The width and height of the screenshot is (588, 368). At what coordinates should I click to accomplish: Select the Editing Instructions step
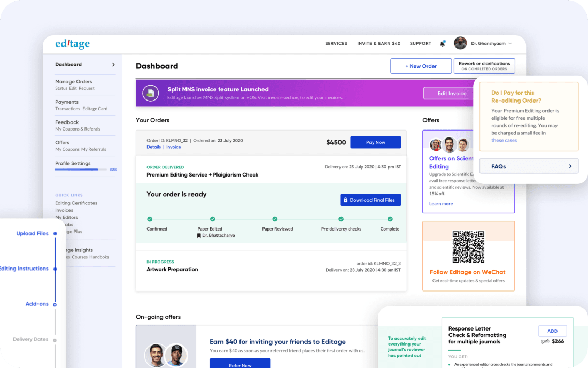click(x=24, y=269)
